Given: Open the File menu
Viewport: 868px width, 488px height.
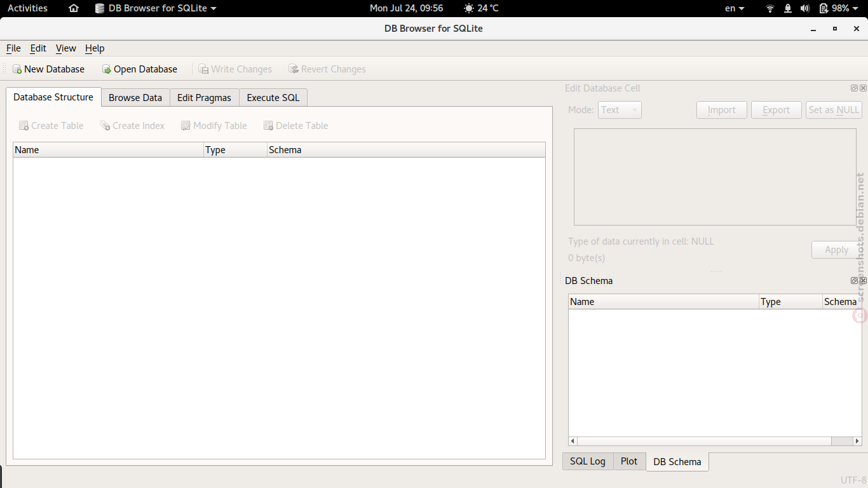Looking at the screenshot, I should 13,48.
